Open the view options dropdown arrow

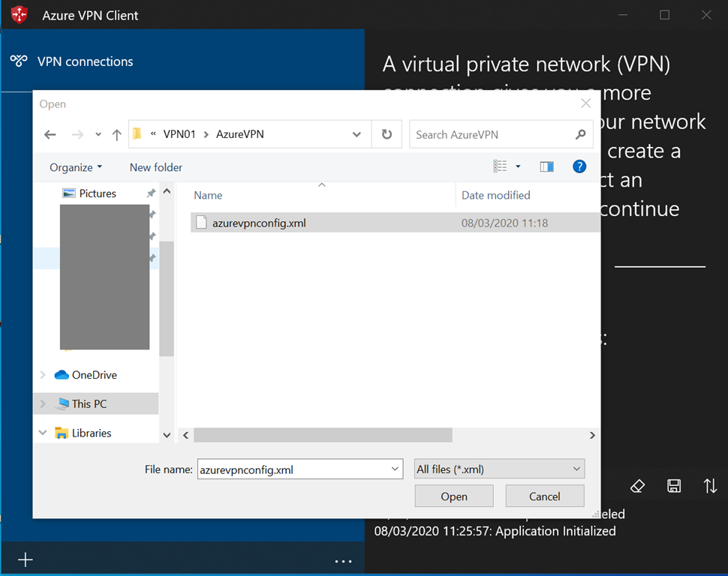click(x=518, y=166)
